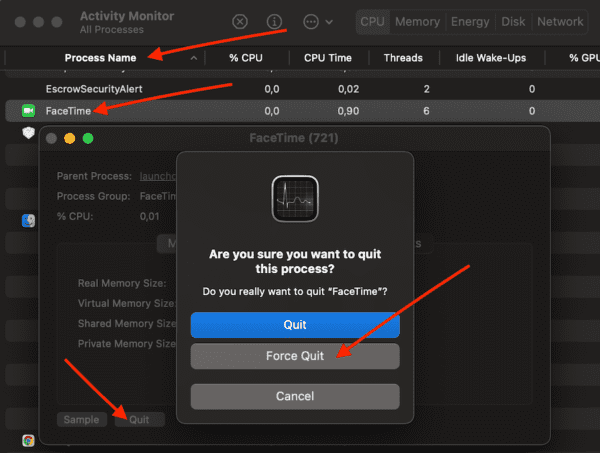This screenshot has height=453, width=600.
Task: Switch to the Network tab
Action: tap(560, 22)
